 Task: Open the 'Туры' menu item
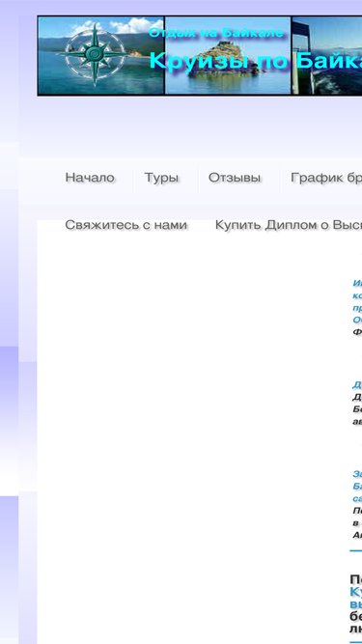click(161, 178)
